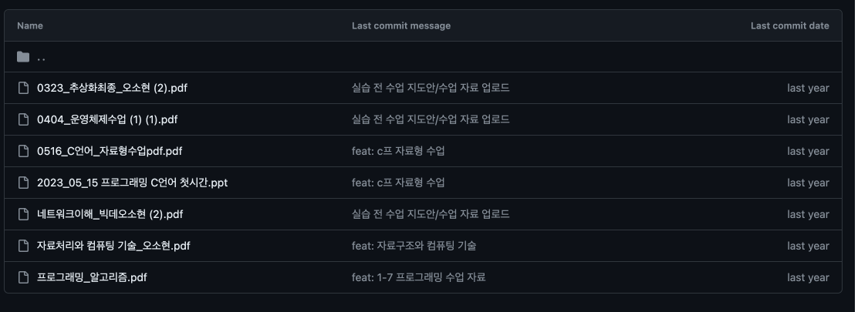Image resolution: width=868 pixels, height=312 pixels.
Task: Click the parent directory folder icon
Action: pos(23,57)
